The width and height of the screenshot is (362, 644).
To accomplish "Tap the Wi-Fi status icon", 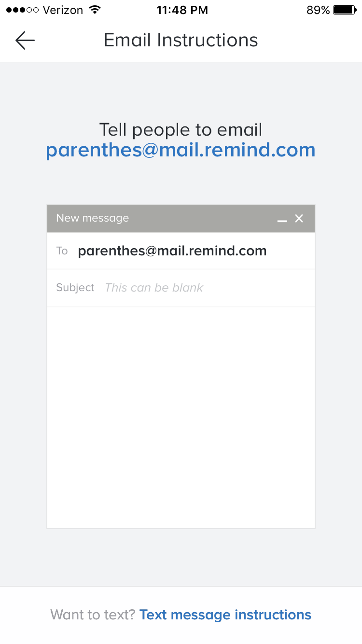I will tap(95, 10).
